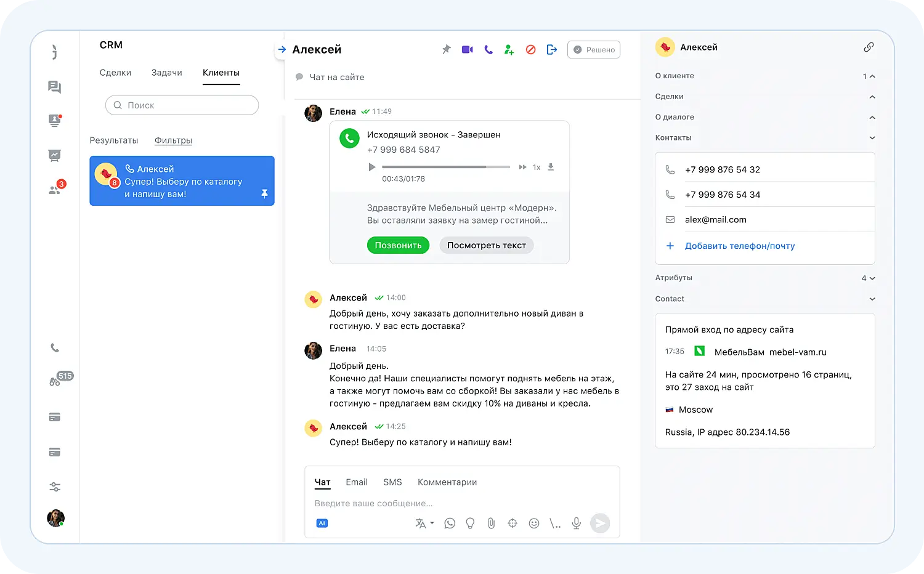Call Алексей using the purple phone icon
Viewport: 924px width, 574px height.
[x=488, y=49]
